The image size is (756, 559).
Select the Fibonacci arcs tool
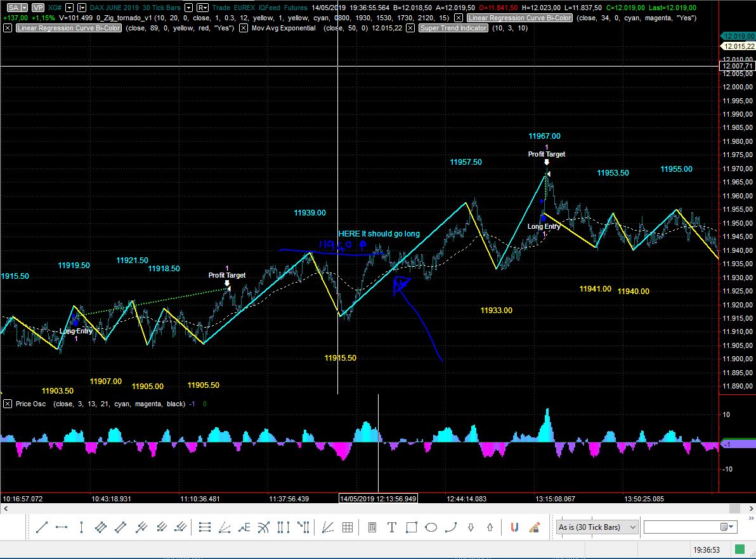pos(263,527)
